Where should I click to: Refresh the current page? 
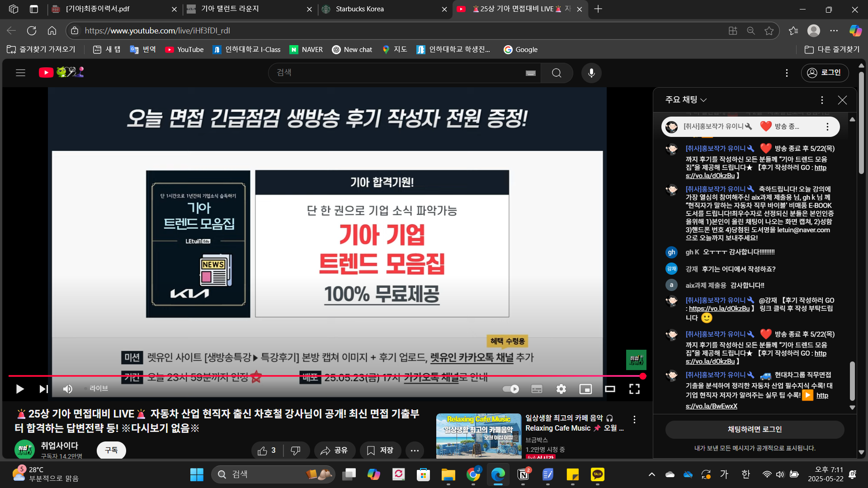32,31
